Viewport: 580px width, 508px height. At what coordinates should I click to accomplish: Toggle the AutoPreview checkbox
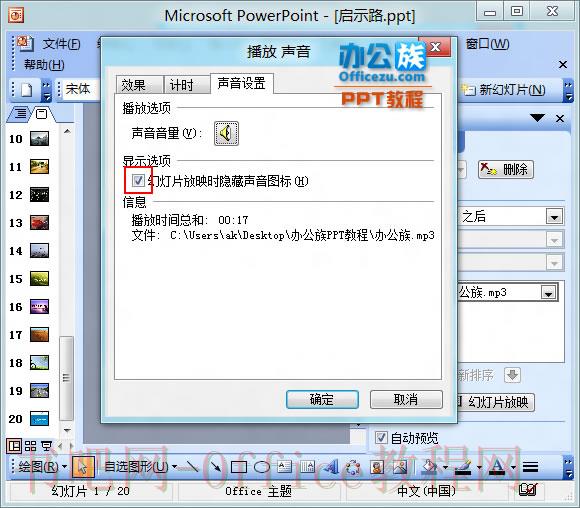(x=381, y=438)
